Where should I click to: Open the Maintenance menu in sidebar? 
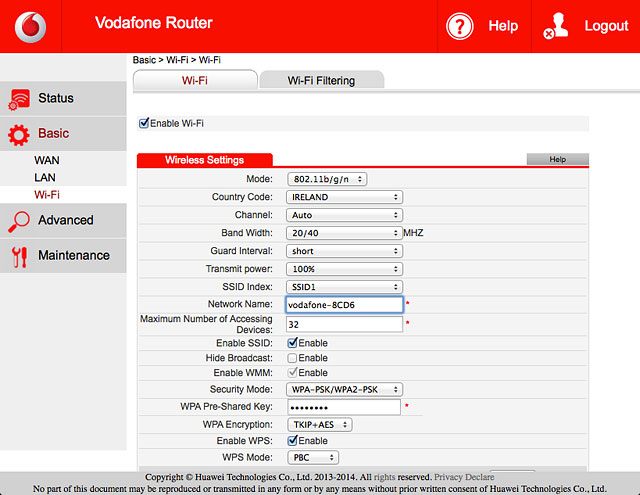63,256
